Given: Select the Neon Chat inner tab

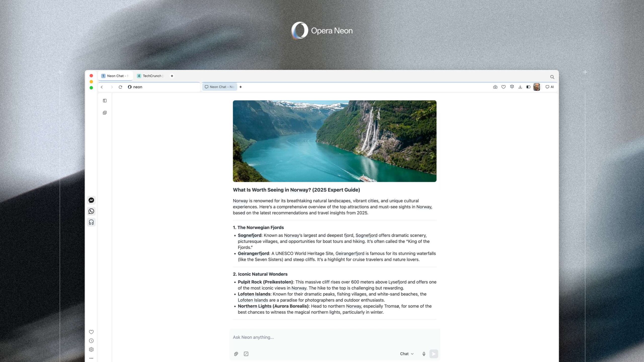Looking at the screenshot, I should click(220, 87).
